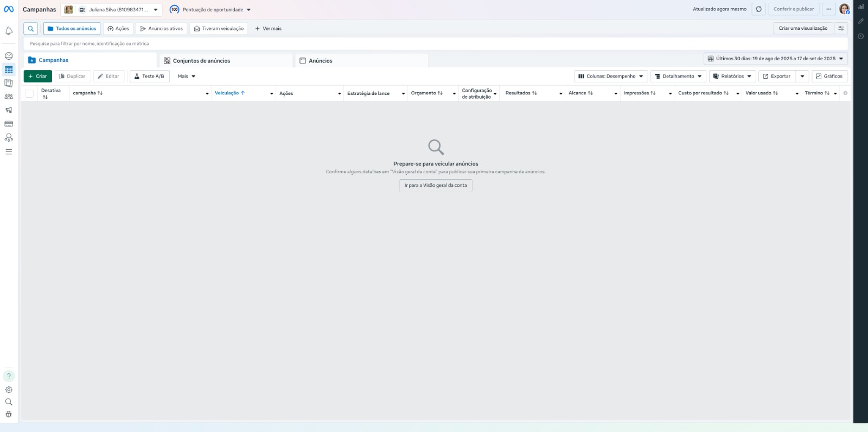Image resolution: width=868 pixels, height=432 pixels.
Task: Open billing card icon in sidebar
Action: 9,124
